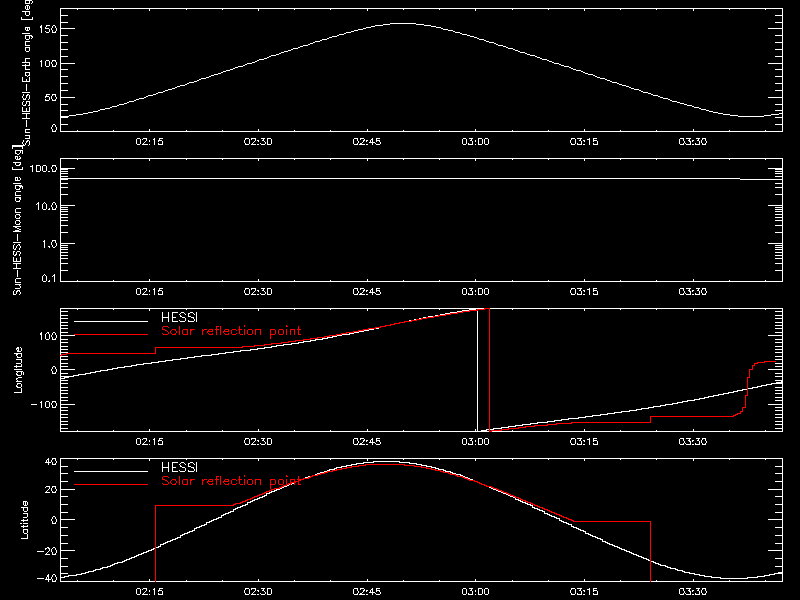This screenshot has width=800, height=600.
Task: Click 03:30 time label under Moon angle plot
Action: (693, 292)
